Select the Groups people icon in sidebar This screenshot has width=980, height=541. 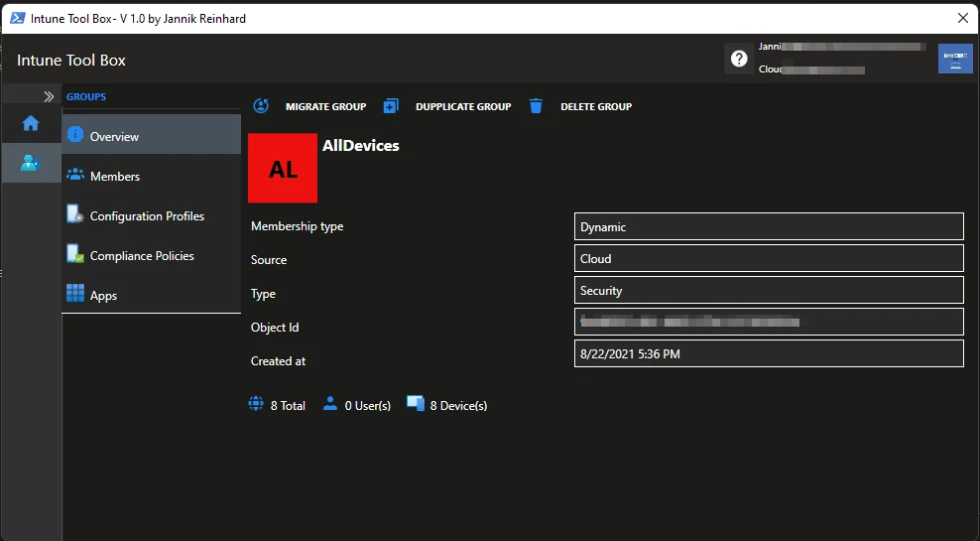30,163
